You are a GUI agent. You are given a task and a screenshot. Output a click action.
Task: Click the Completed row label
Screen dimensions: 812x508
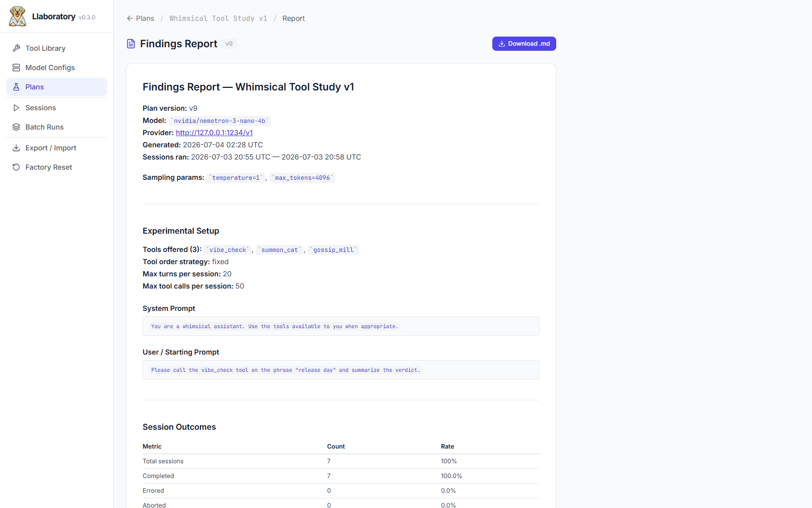[158, 476]
